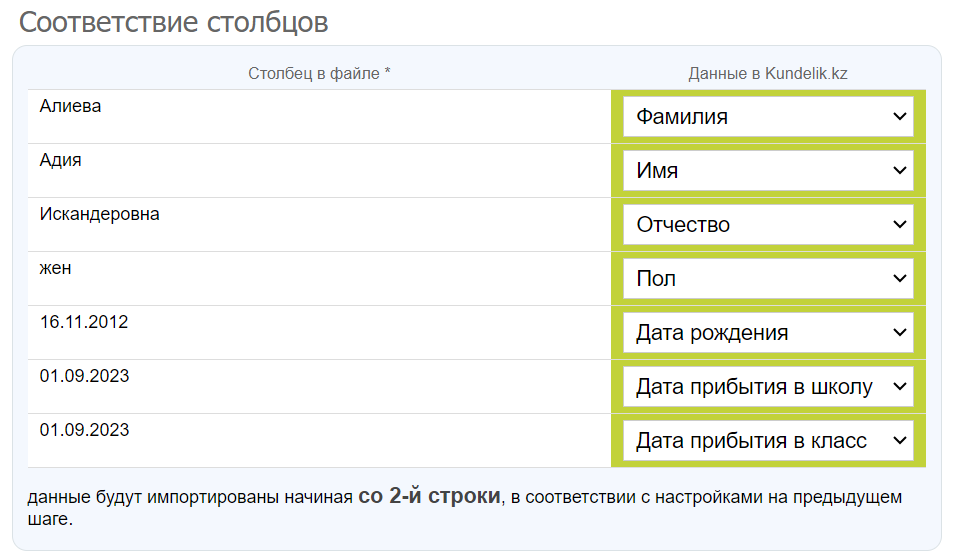The image size is (953, 560).
Task: Open the Фамилия column mapping dropdown
Action: coord(767,117)
